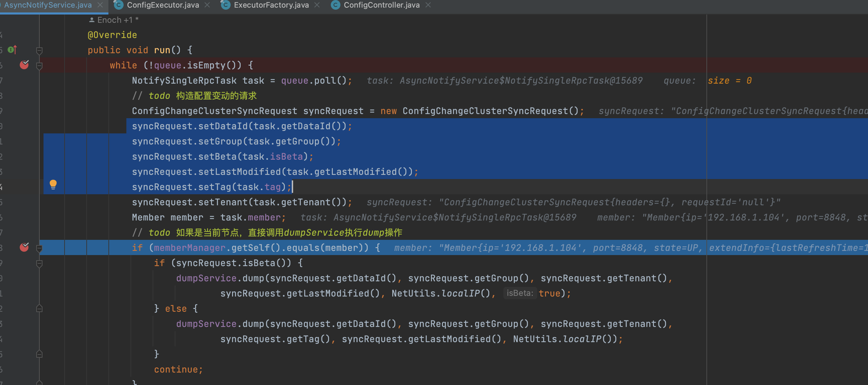This screenshot has width=868, height=385.
Task: Click the syncRequest.setDataId line
Action: 242,126
